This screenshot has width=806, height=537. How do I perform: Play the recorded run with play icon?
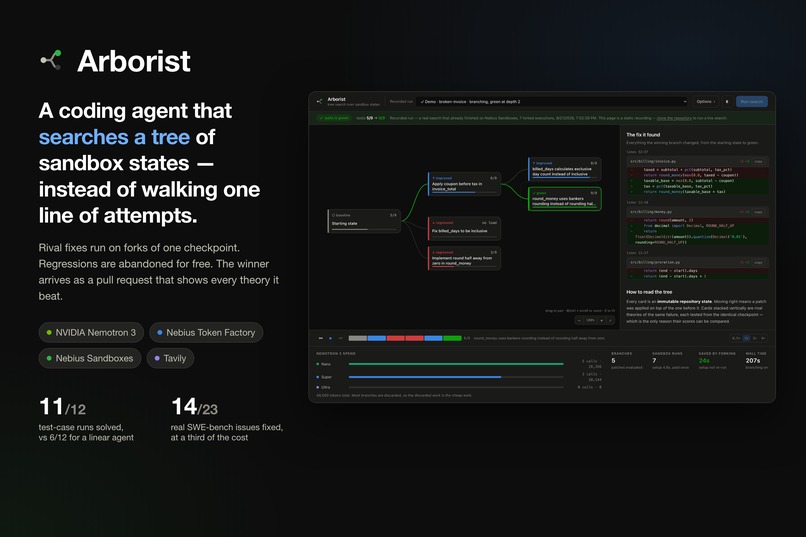(x=331, y=338)
